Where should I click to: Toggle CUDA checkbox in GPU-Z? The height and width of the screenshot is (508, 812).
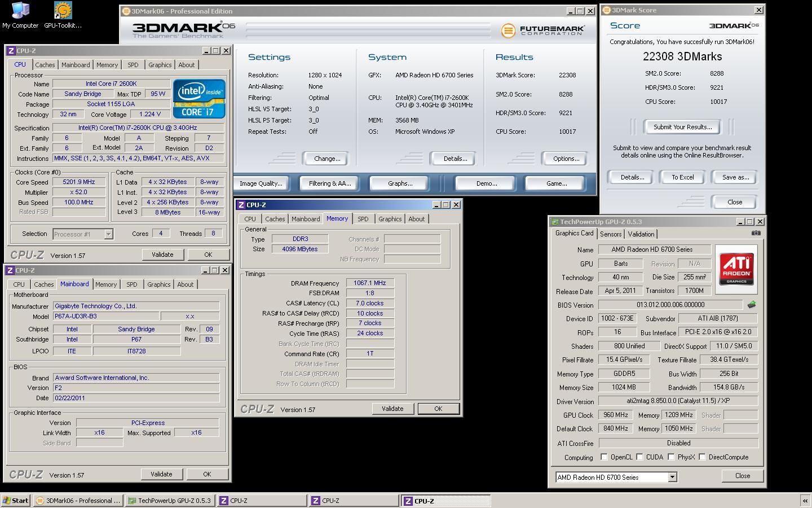pyautogui.click(x=639, y=457)
